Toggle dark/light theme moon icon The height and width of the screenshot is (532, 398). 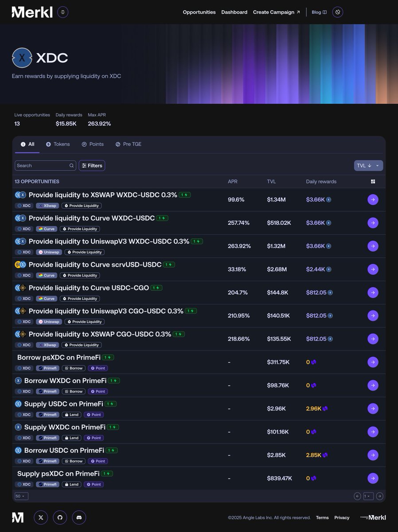point(338,12)
